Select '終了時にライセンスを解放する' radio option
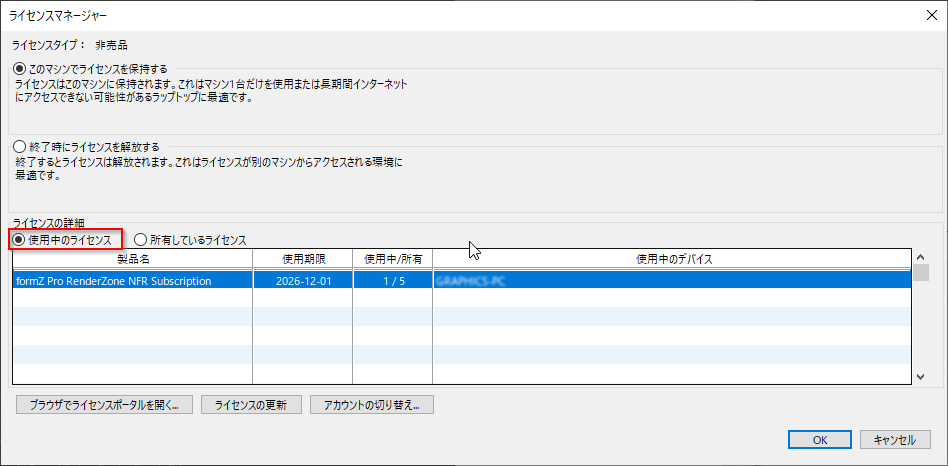Image resolution: width=948 pixels, height=466 pixels. pos(19,147)
